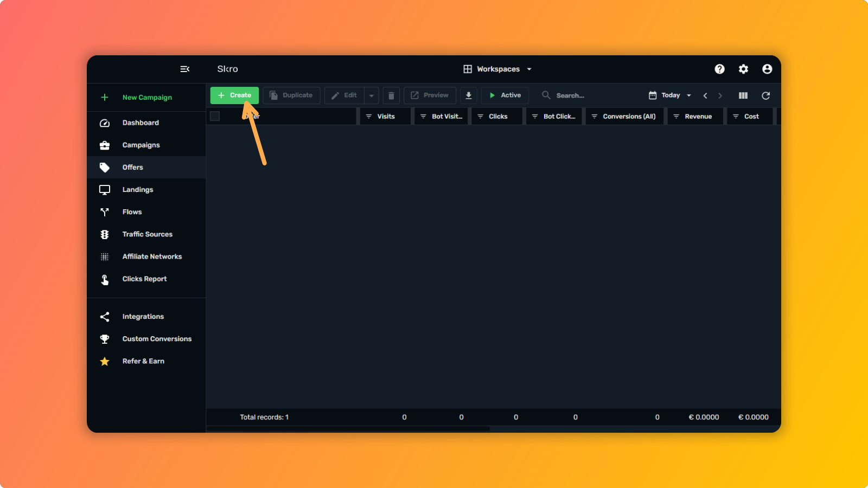Sort by Conversions (All) column header
Screen dimensions: 868x488
coord(624,117)
